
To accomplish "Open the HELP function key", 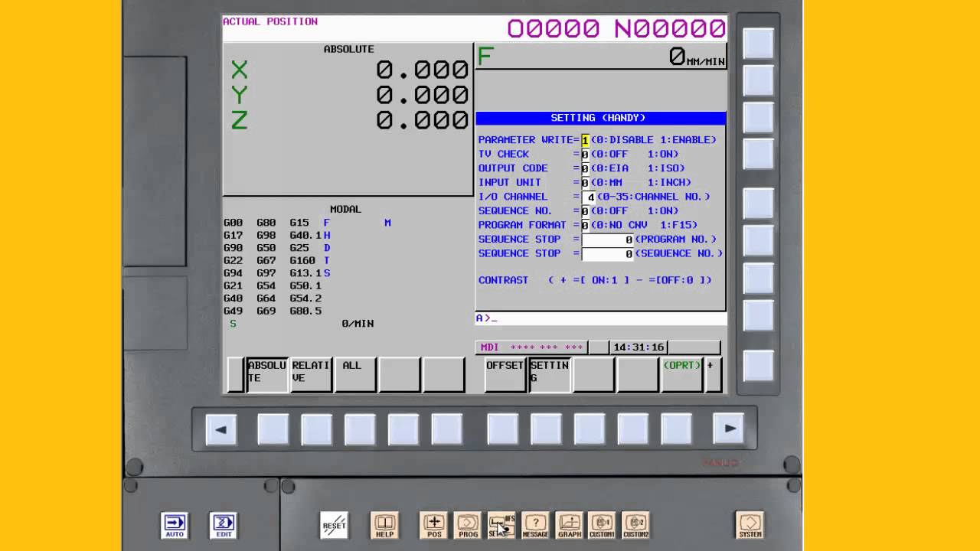I will [384, 525].
